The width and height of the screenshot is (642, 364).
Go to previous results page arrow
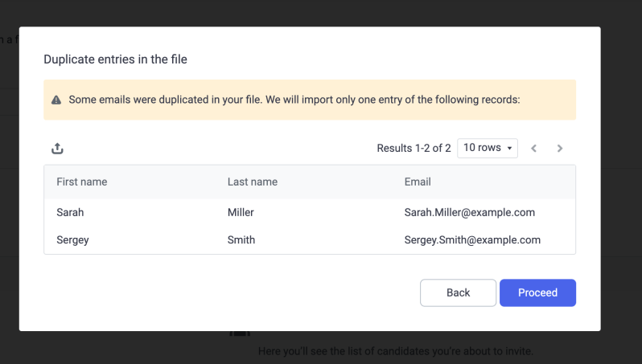tap(534, 149)
